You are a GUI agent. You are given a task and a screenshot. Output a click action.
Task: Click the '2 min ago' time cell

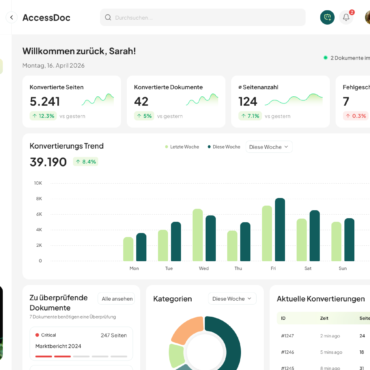point(330,336)
